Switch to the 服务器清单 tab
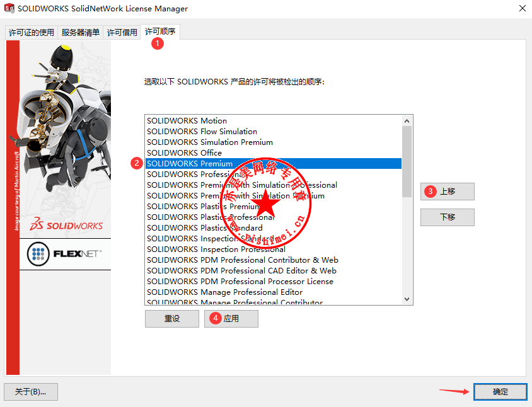Screen dimensions: 532x407 [81, 33]
